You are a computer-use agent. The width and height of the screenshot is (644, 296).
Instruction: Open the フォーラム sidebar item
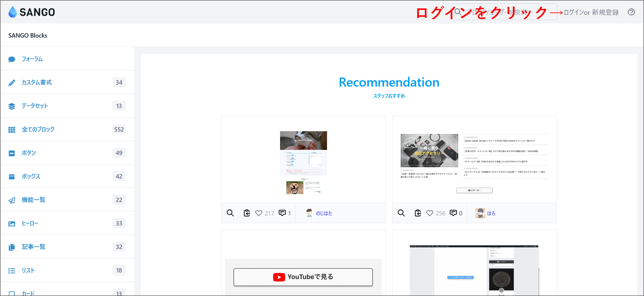point(32,59)
